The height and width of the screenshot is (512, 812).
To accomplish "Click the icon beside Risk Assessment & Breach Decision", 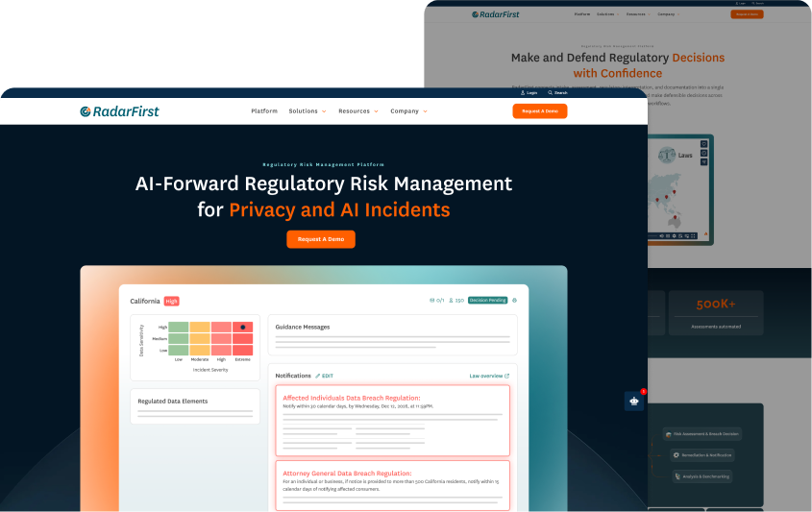I will point(669,434).
